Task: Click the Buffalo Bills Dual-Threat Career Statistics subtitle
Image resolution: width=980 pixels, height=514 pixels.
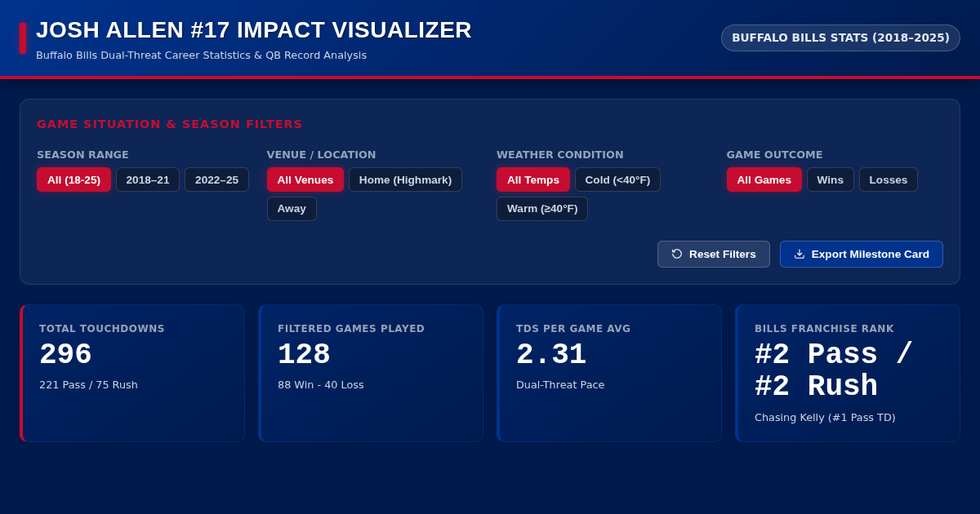Action: 201,55
